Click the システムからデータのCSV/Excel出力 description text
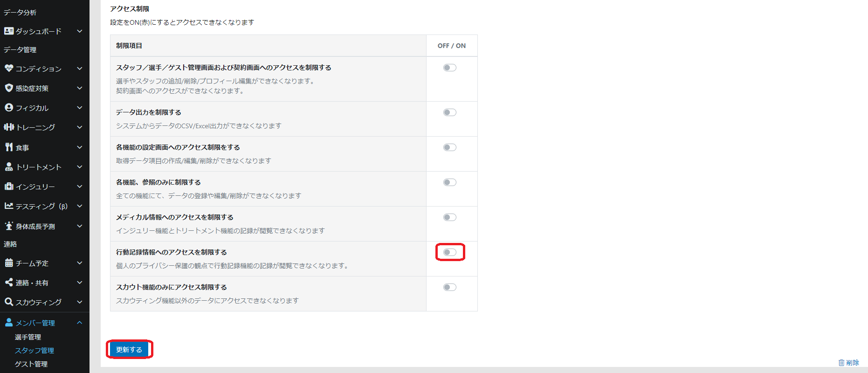Viewport: 868px width, 373px height. 199,126
